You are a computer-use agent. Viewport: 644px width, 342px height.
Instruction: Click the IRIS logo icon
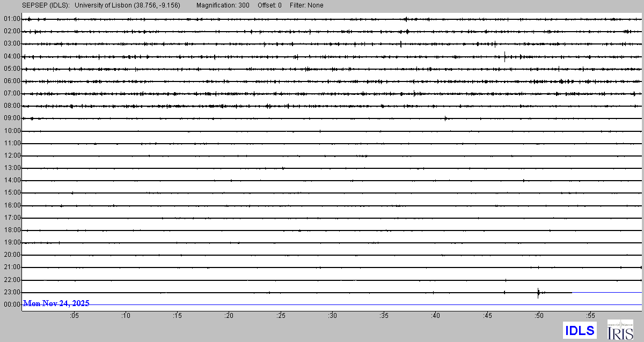pos(621,330)
